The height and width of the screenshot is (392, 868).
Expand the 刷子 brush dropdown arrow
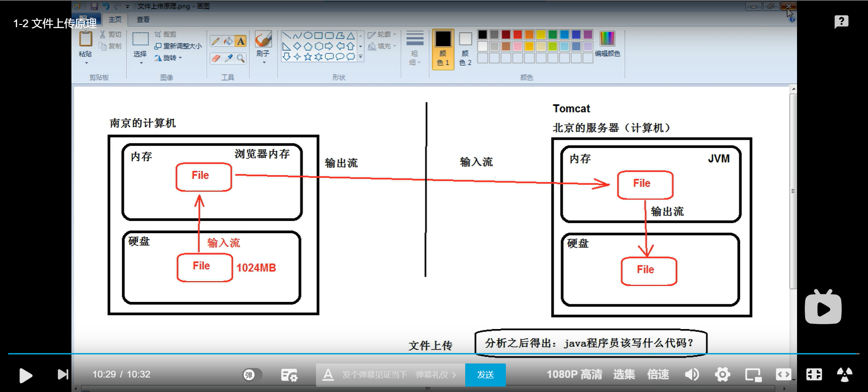click(x=264, y=62)
